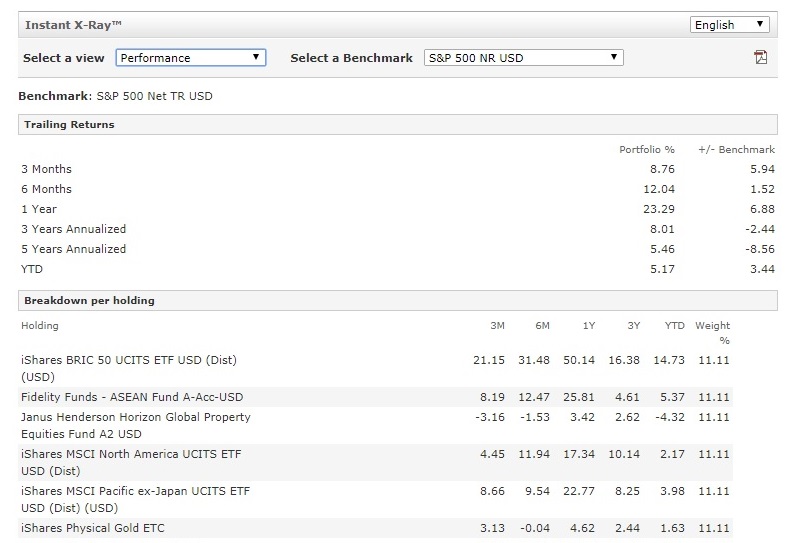Click the Janus Henderson YTD value -4.32
This screenshot has height=543, width=803.
[x=669, y=417]
